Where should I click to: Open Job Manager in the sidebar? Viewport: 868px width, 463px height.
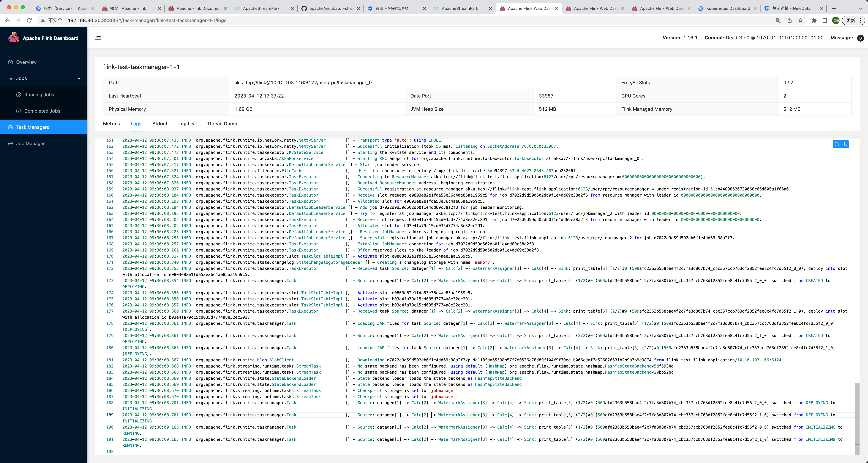[43, 143]
